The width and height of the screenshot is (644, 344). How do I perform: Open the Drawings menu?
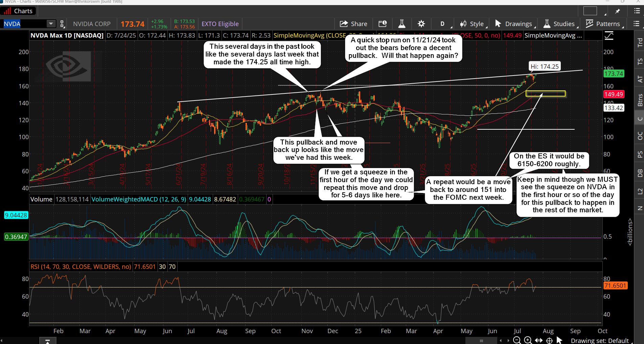click(515, 24)
